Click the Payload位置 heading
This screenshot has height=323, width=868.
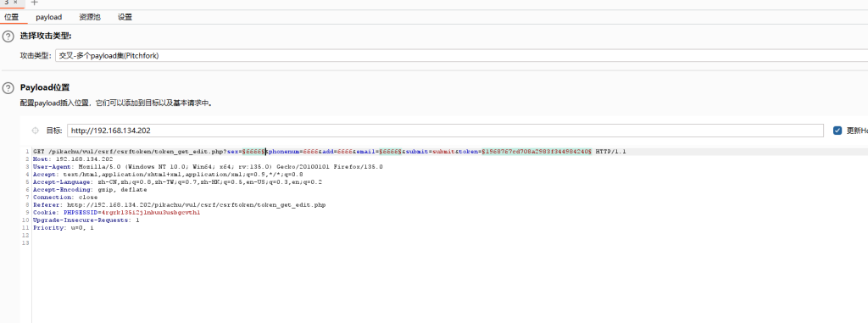tap(44, 88)
